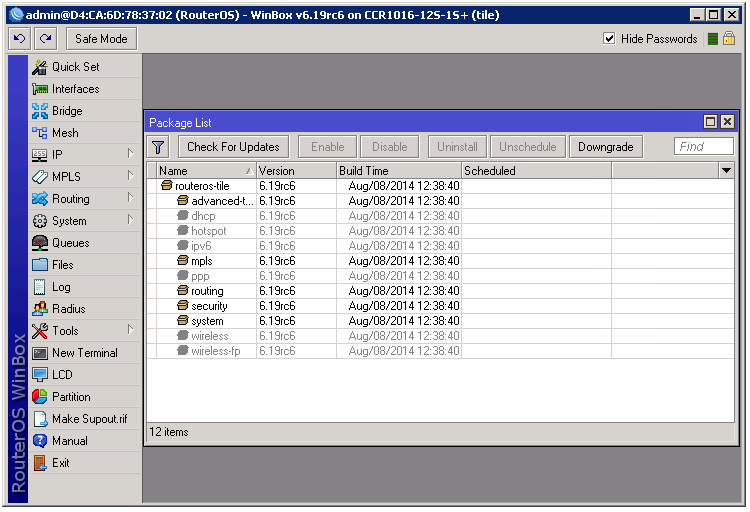Select the ppp package row

(x=441, y=276)
